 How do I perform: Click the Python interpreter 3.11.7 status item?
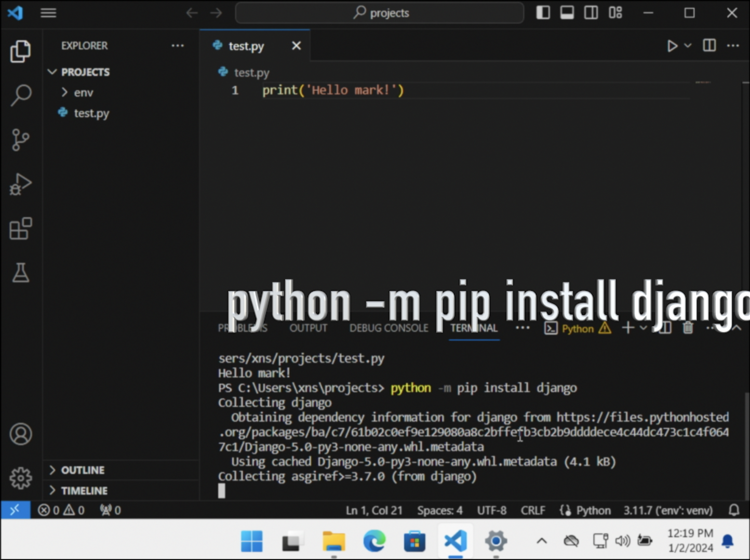[x=668, y=510]
